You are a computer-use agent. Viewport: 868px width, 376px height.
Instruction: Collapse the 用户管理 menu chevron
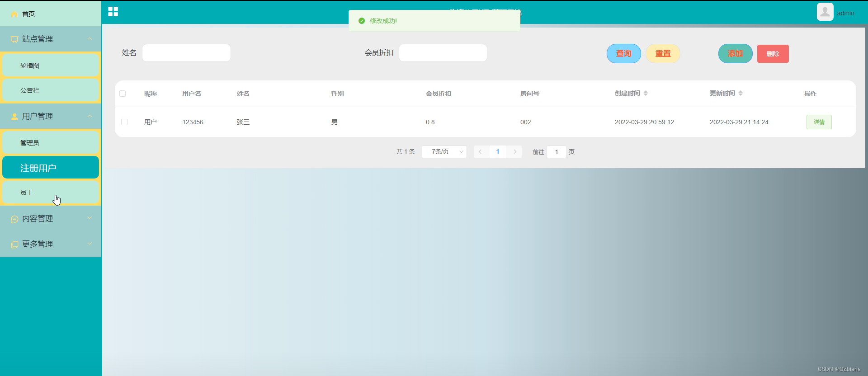[90, 116]
